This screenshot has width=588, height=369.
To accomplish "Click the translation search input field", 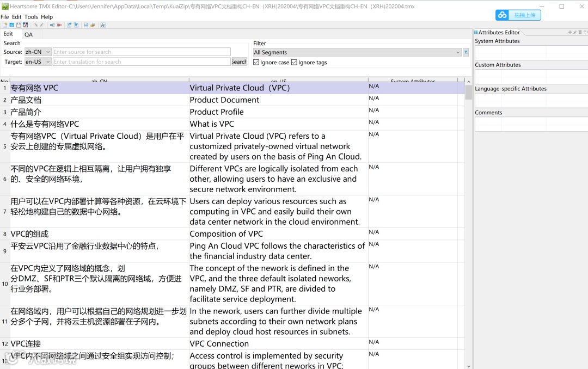I will pos(142,61).
